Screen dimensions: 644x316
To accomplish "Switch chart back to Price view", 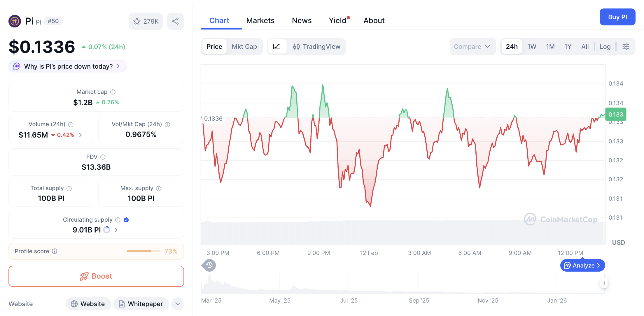I will point(214,46).
